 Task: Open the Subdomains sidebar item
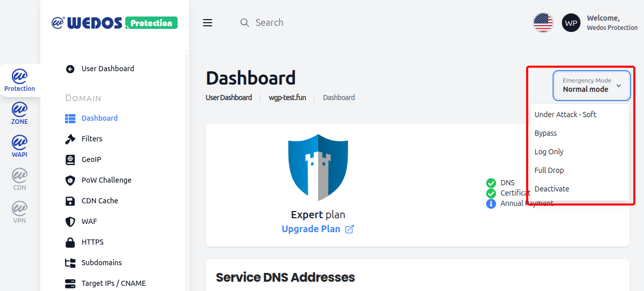(102, 263)
